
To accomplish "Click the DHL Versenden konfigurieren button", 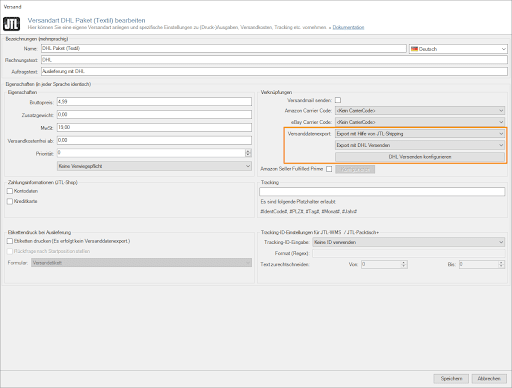I will pos(420,157).
